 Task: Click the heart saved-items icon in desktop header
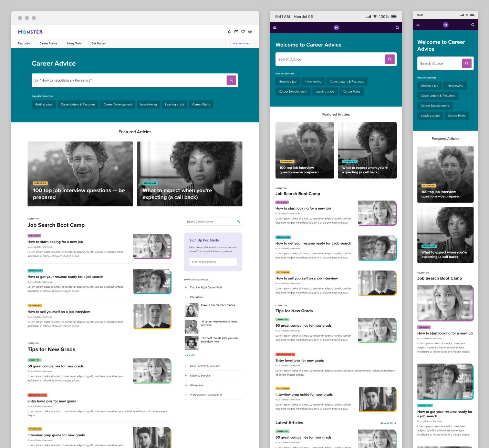coord(243,32)
